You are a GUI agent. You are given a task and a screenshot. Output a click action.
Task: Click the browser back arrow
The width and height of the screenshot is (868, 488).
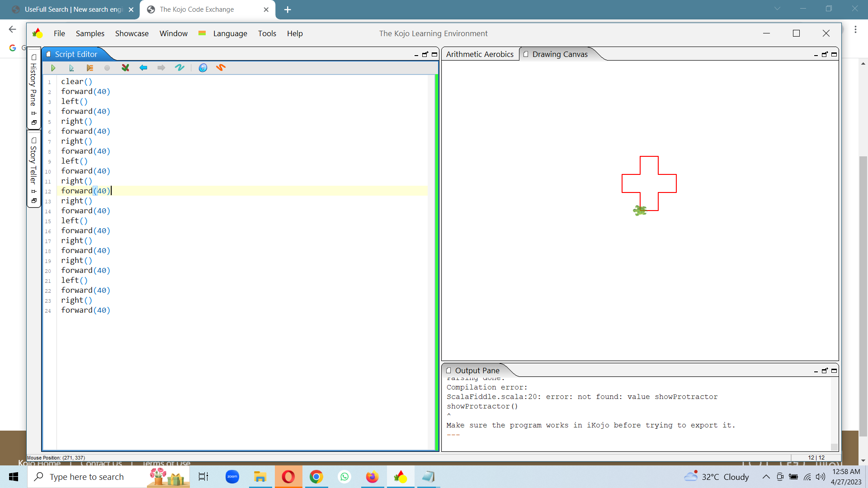pyautogui.click(x=12, y=29)
